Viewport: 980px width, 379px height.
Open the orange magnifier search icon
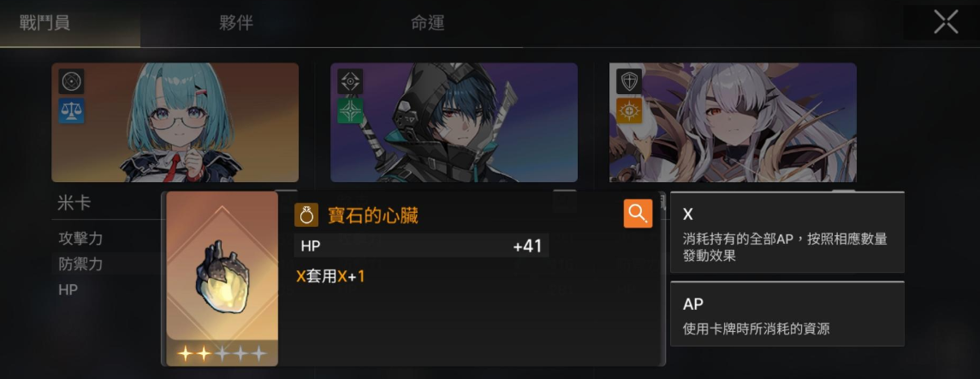(x=638, y=214)
